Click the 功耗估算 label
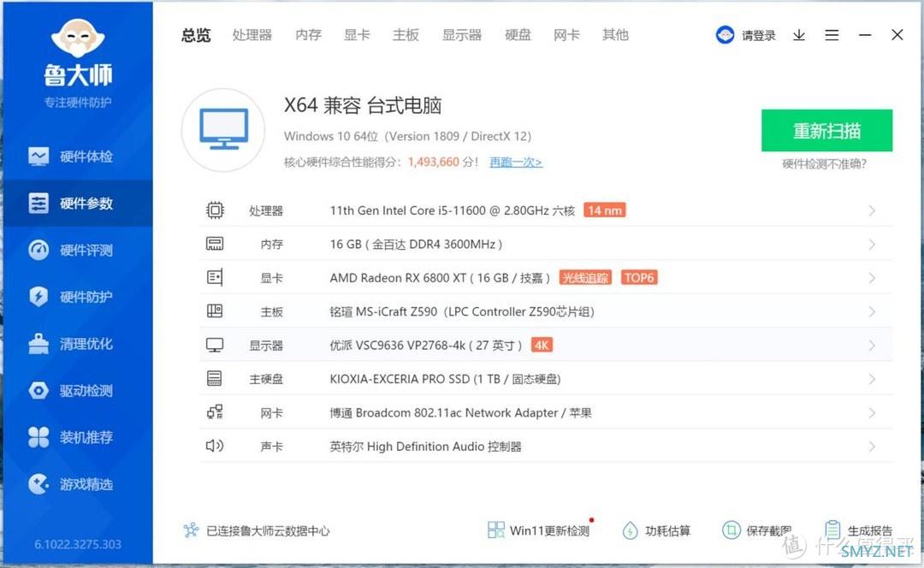924x568 pixels. 667,531
